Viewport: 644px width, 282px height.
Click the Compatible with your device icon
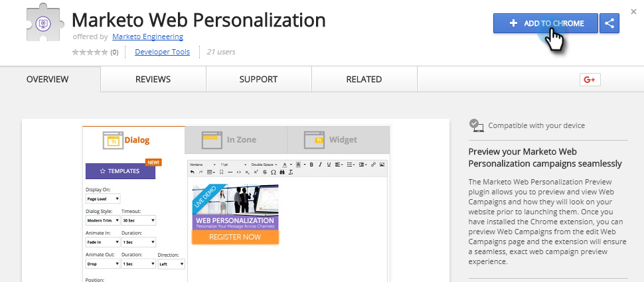477,125
